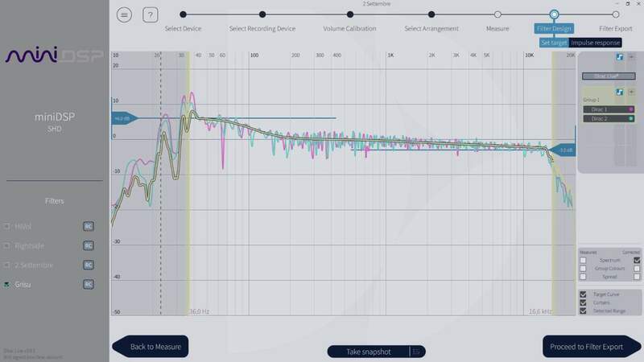
Task: Click the RC badge beside the Rightside filter
Action: tap(89, 245)
